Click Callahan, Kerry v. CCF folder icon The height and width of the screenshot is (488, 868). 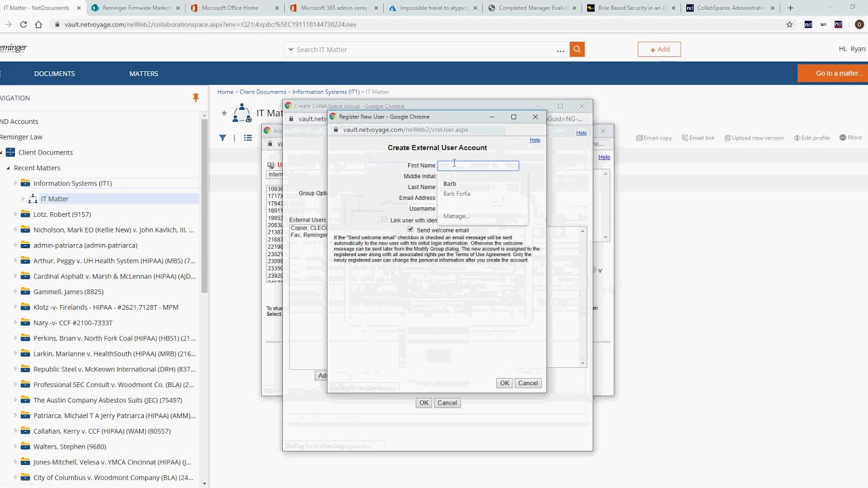25,431
